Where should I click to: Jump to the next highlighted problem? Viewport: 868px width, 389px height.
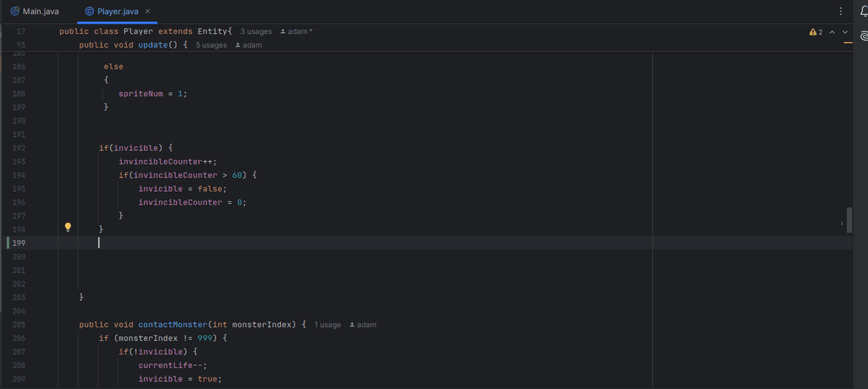click(x=845, y=32)
